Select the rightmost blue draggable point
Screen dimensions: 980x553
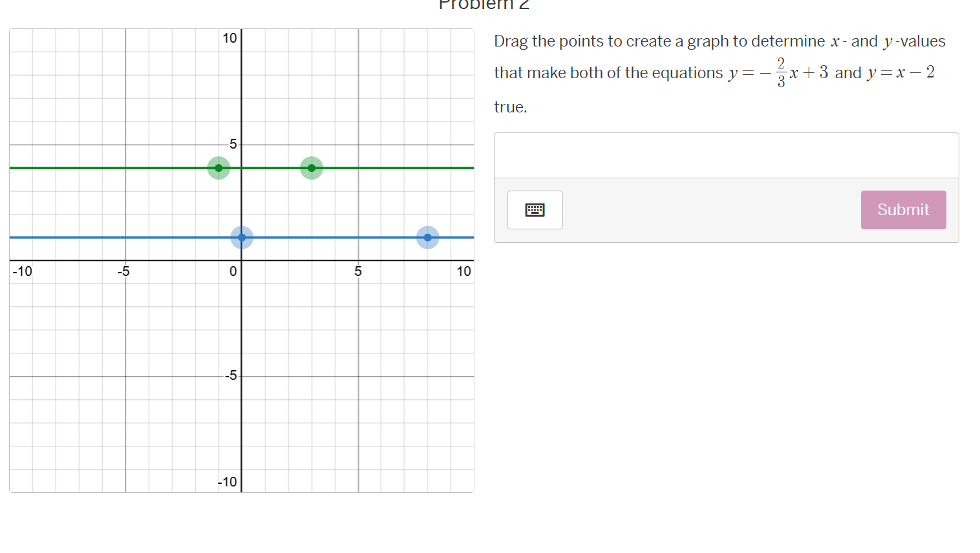coord(427,238)
